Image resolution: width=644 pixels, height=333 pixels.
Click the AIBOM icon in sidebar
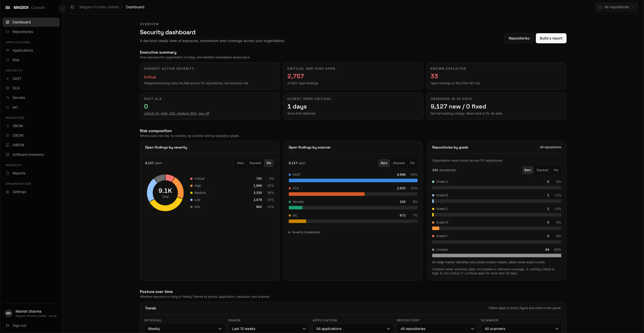(x=8, y=145)
